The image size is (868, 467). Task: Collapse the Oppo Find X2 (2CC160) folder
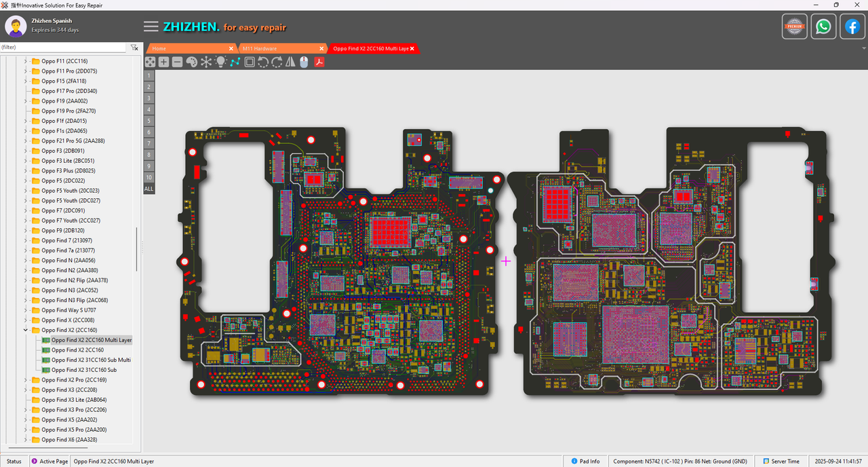26,330
